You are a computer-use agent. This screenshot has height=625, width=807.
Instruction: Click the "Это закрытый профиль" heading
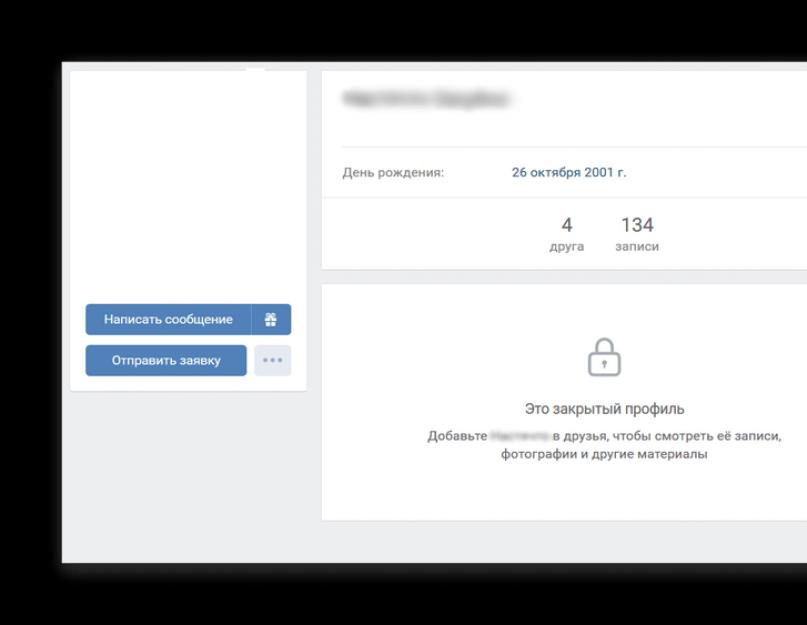(x=604, y=409)
